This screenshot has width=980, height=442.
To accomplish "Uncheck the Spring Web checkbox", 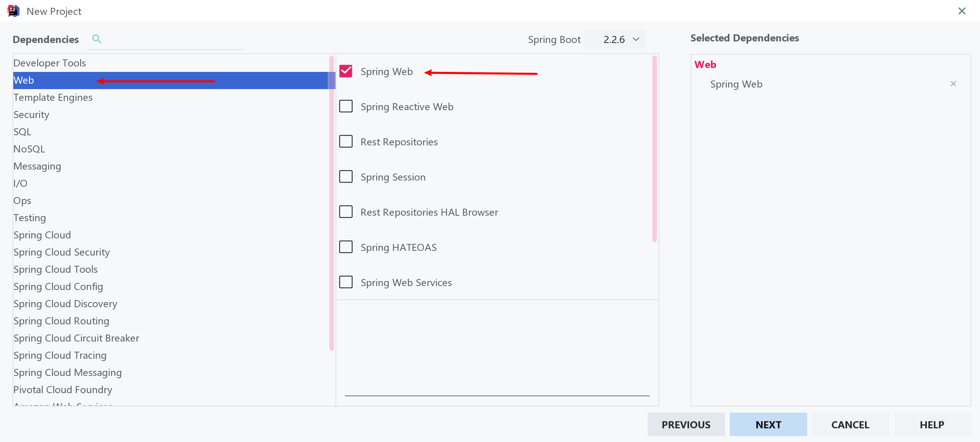I will [x=346, y=71].
